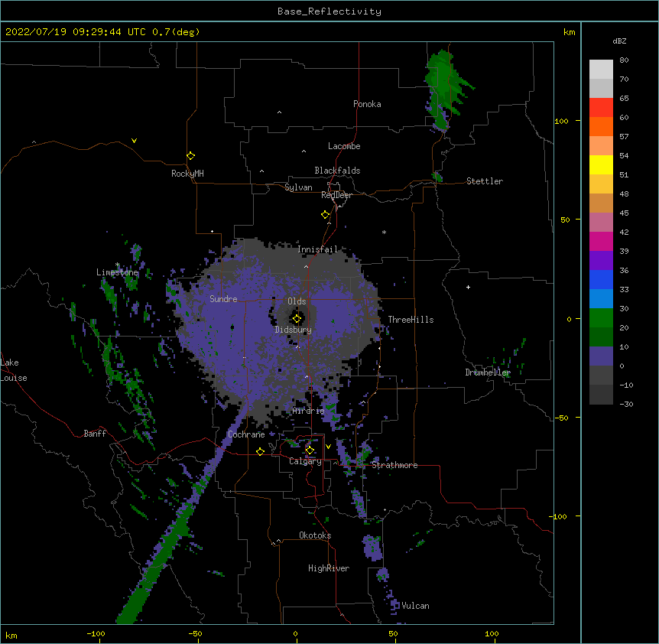659x644 pixels.
Task: Click the Vulcan city label
Action: [415, 606]
